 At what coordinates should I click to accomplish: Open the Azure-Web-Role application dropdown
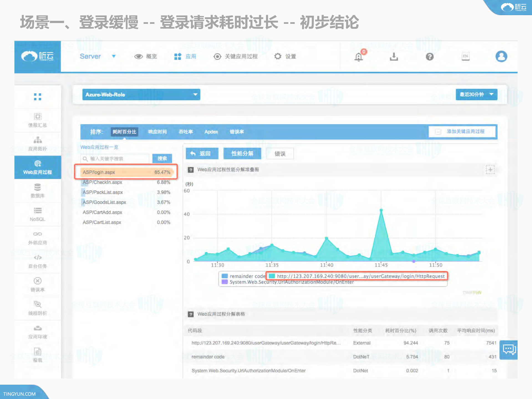[141, 95]
